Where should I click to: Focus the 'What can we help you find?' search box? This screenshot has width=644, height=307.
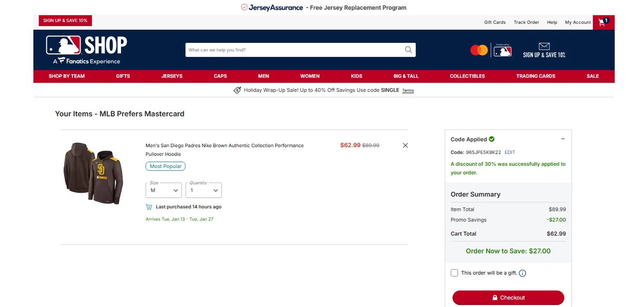click(x=295, y=50)
